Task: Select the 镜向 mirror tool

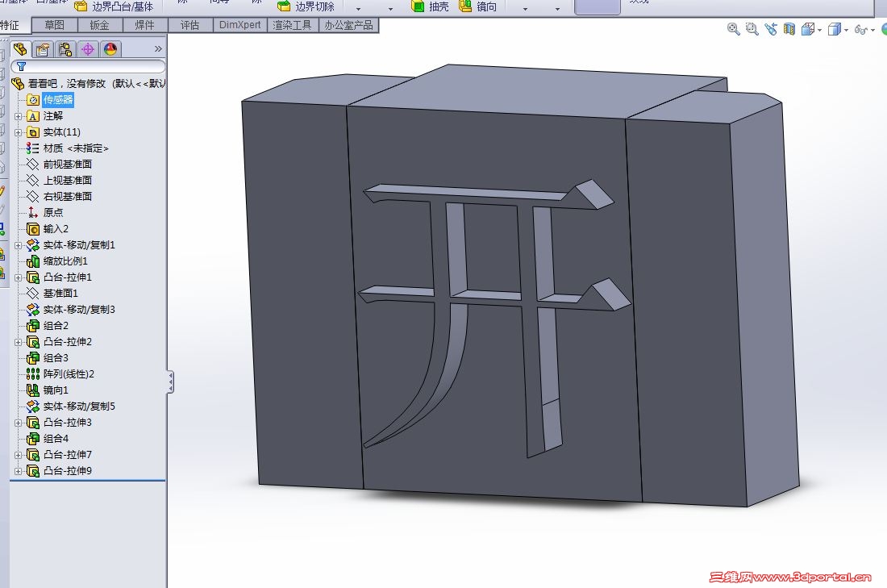Action: click(478, 6)
